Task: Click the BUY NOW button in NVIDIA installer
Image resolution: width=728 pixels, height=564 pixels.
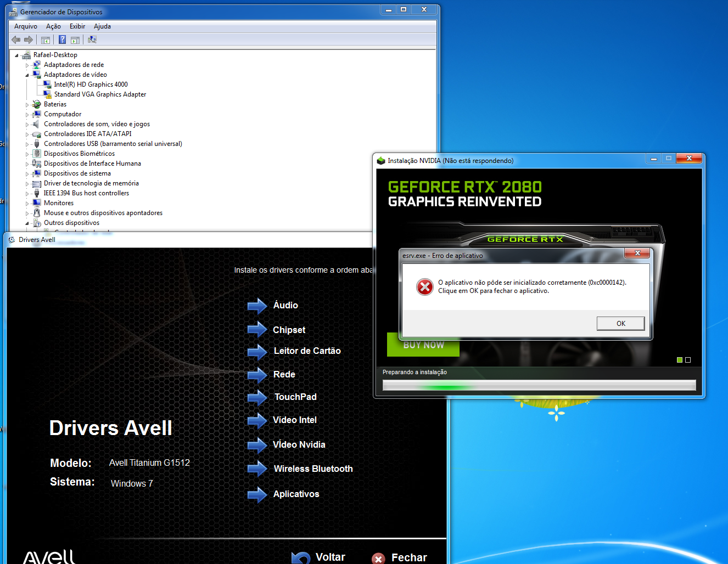Action: point(423,345)
